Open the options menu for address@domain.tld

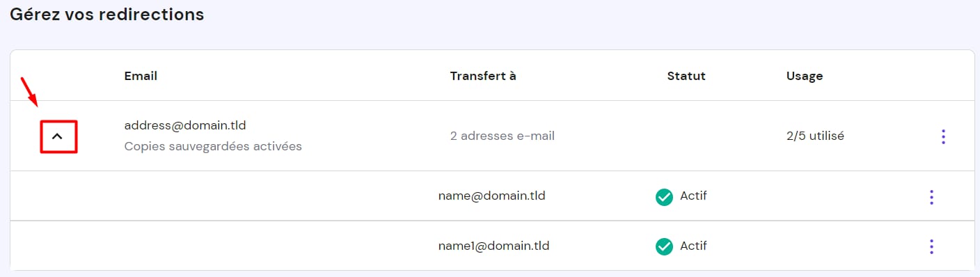pyautogui.click(x=943, y=136)
